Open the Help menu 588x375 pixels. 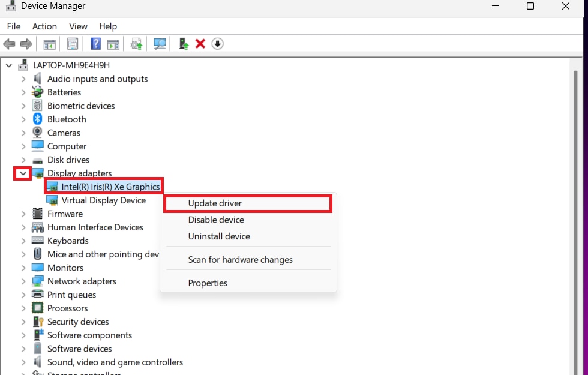[x=108, y=26]
